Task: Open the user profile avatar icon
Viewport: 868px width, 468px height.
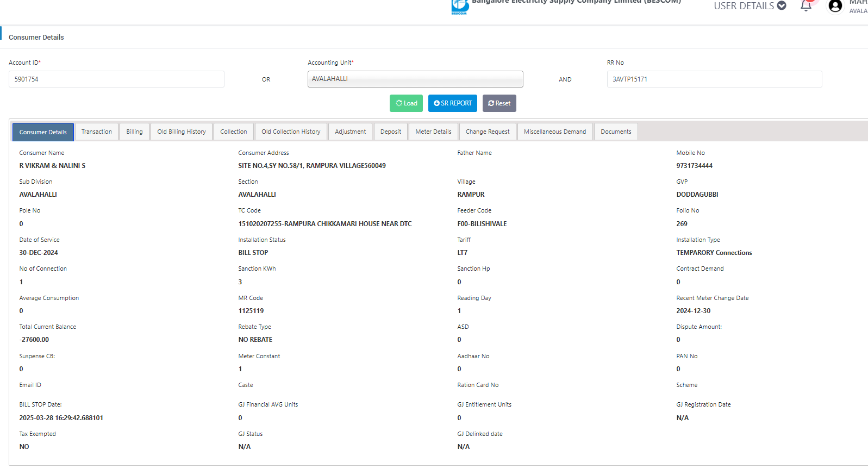Action: [x=835, y=6]
